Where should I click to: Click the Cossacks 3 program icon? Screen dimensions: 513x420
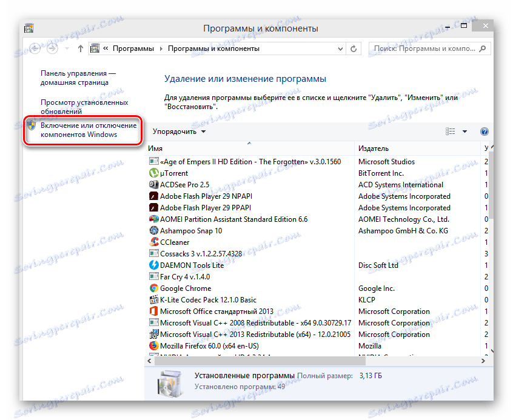point(154,253)
